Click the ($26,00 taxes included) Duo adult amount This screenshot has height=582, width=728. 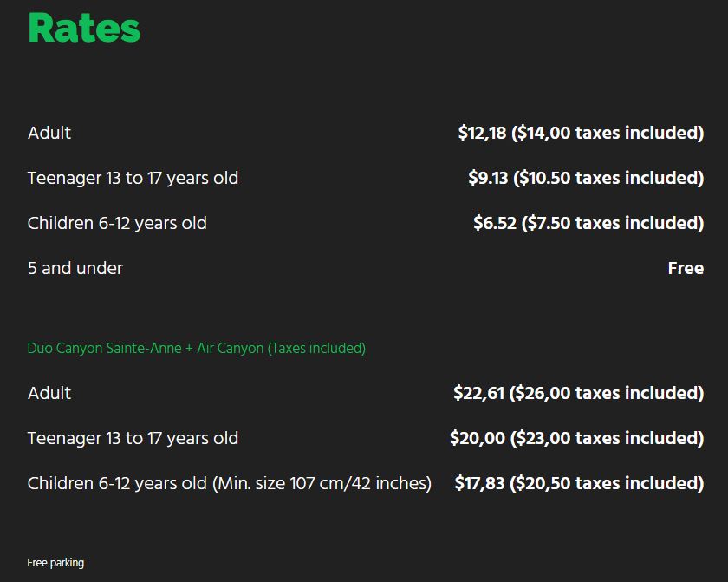[607, 393]
